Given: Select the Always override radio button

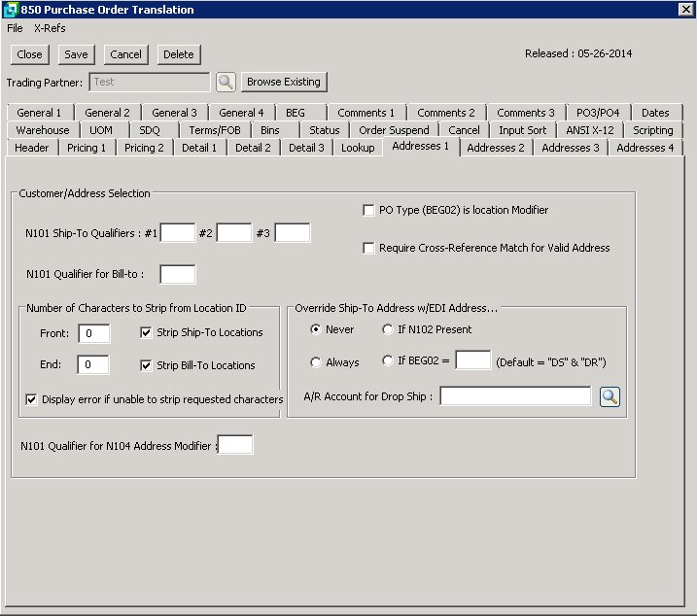Looking at the screenshot, I should tap(316, 362).
